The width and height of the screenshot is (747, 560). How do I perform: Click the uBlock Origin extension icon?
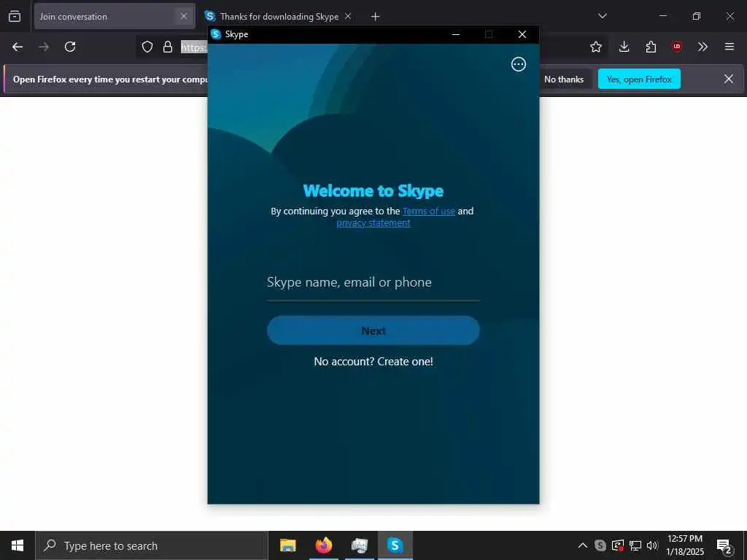(x=677, y=47)
